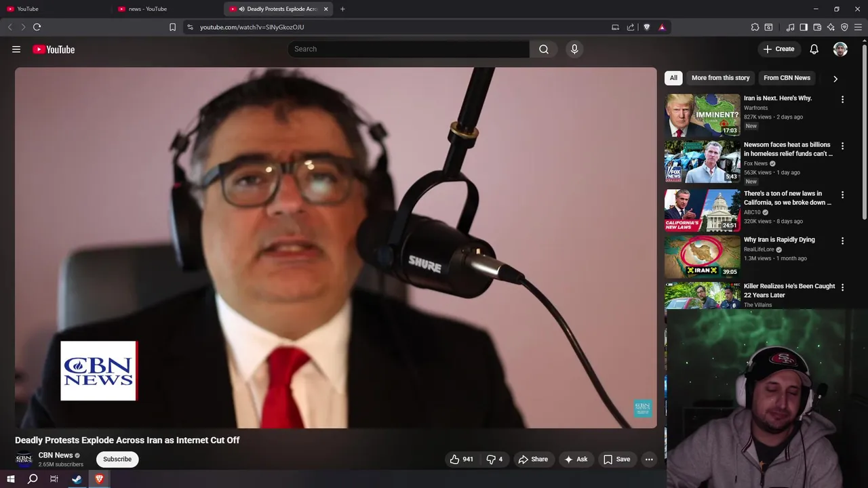Click the browser share page icon

tap(631, 27)
